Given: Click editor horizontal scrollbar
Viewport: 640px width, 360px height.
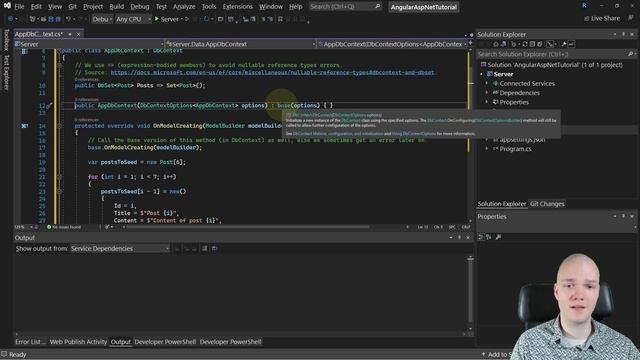Looking at the screenshot, I should pos(248,227).
